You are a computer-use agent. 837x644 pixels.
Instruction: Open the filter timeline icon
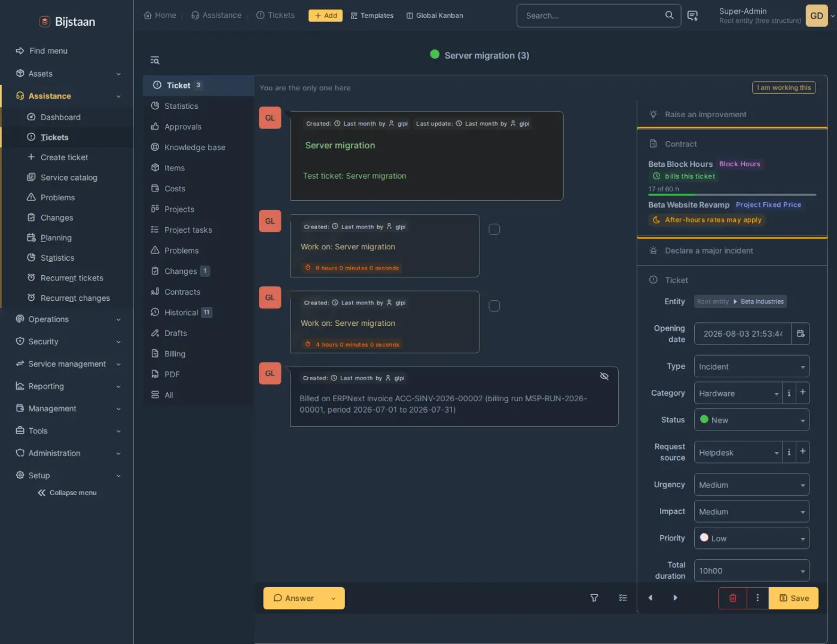594,598
